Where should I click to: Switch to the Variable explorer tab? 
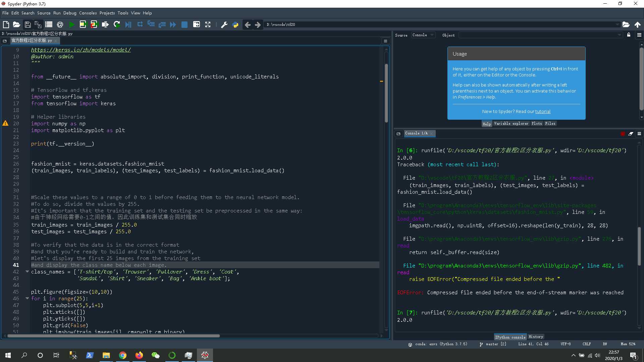[x=511, y=123]
